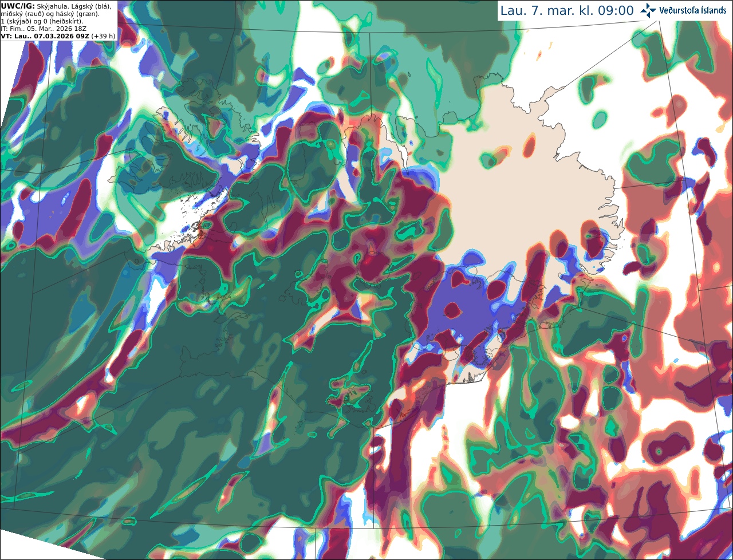
Task: Select the 'IT: Fim.. 05. Mar.. 2026 18Z' line
Action: (44, 29)
